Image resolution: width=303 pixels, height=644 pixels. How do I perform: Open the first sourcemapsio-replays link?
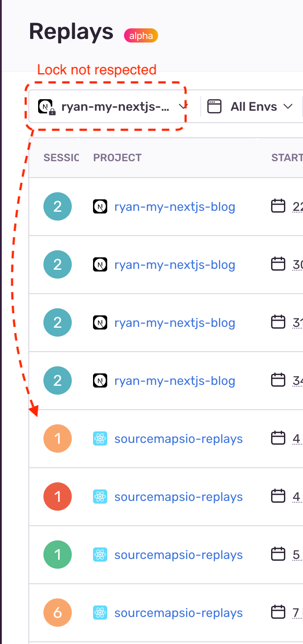tap(179, 438)
